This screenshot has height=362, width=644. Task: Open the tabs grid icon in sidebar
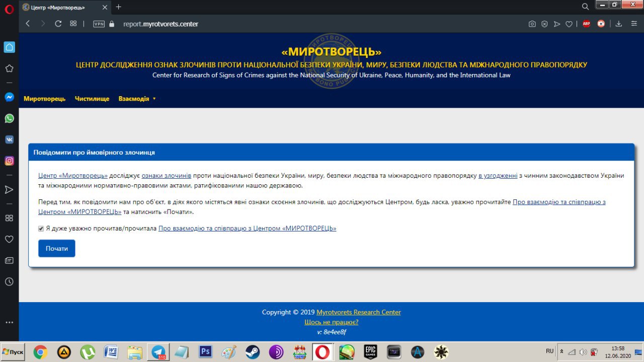pos(9,218)
